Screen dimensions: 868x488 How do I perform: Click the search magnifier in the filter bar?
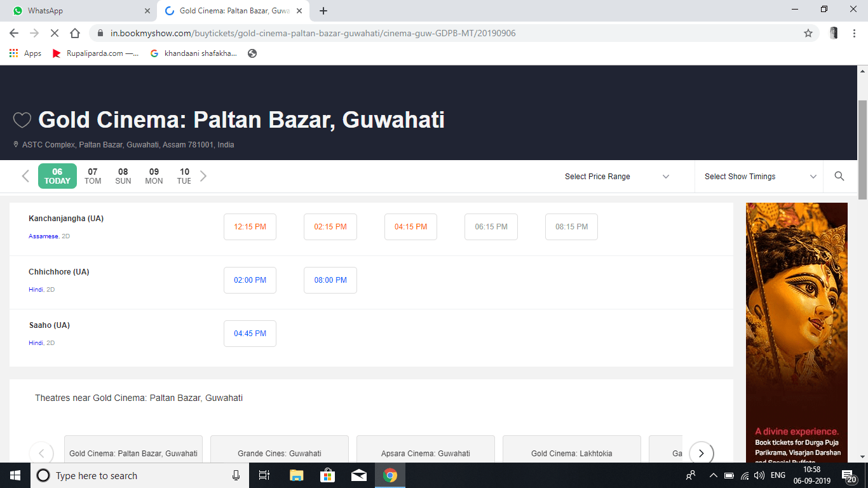point(839,176)
